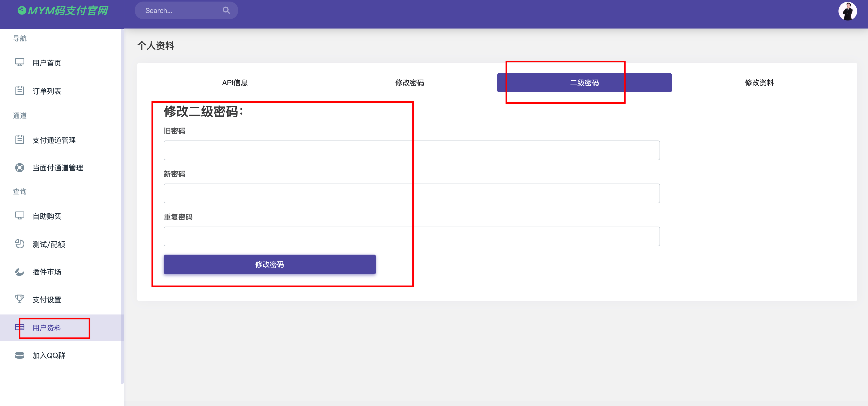Click the 修改二级密码 heading text

(204, 111)
